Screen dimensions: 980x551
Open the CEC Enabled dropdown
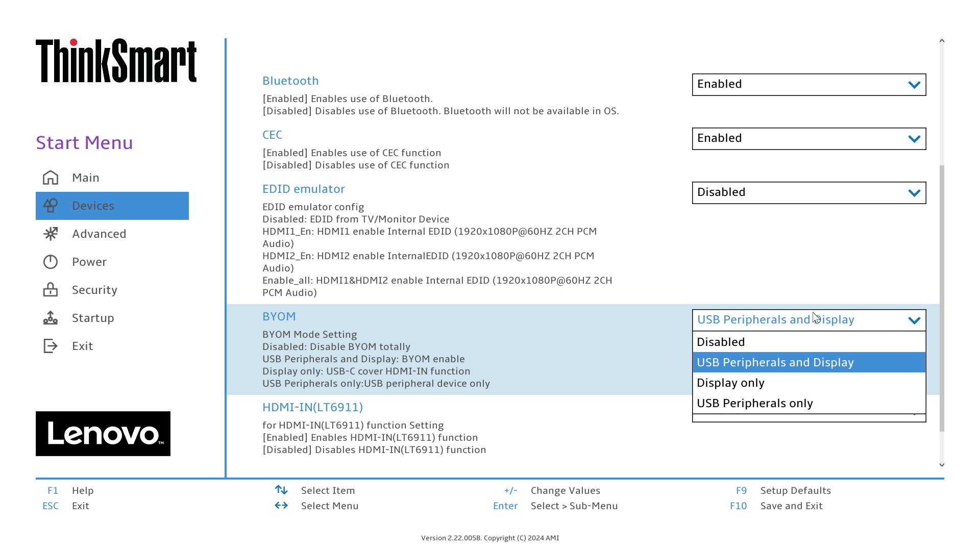pyautogui.click(x=808, y=139)
